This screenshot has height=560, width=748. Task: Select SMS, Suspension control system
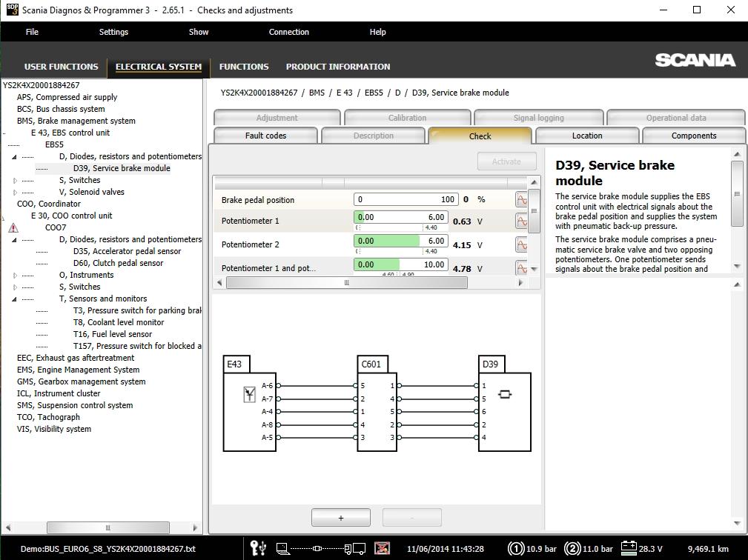[75, 406]
